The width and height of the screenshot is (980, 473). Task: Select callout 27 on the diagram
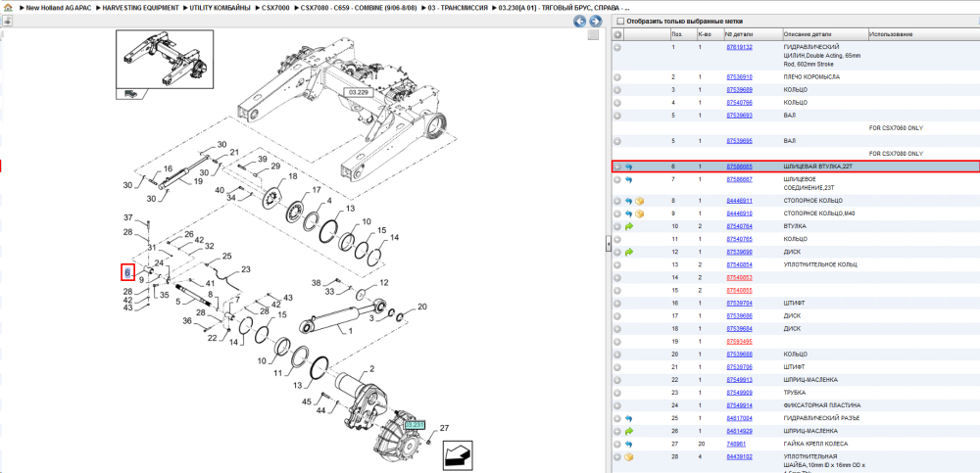click(444, 428)
